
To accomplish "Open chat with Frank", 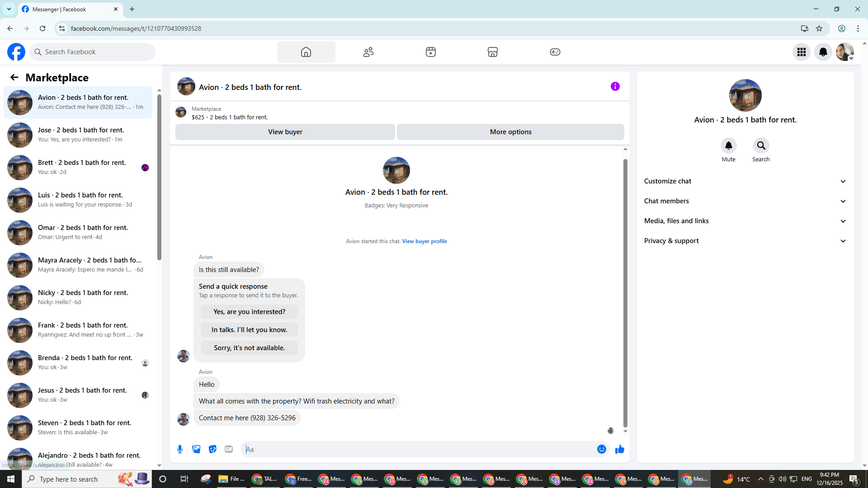I will (x=78, y=330).
